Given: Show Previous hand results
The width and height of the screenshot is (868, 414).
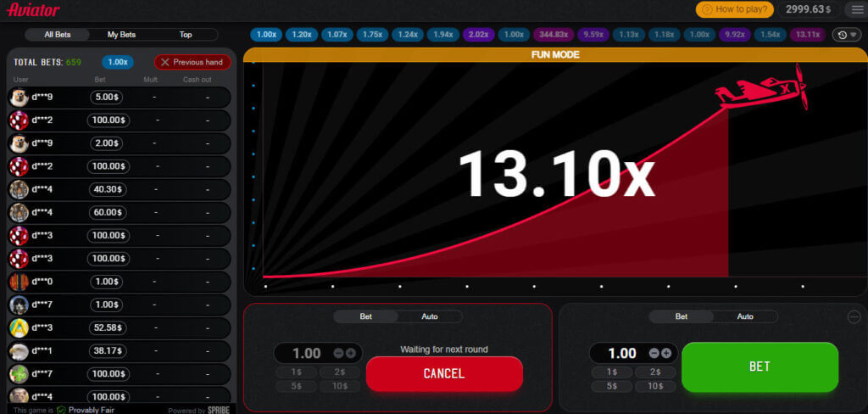Looking at the screenshot, I should [x=192, y=62].
